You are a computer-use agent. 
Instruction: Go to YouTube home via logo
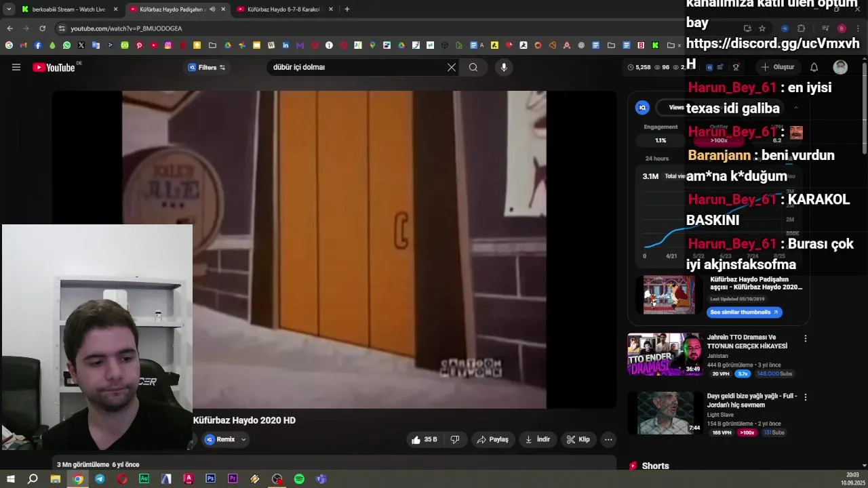54,67
